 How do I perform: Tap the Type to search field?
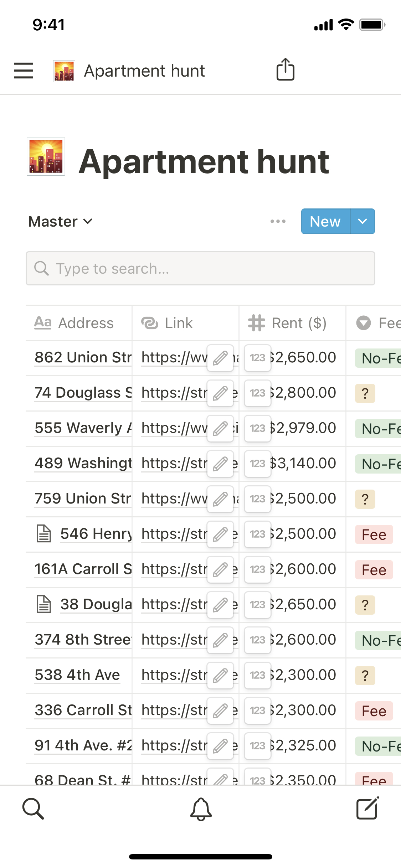coord(200,268)
